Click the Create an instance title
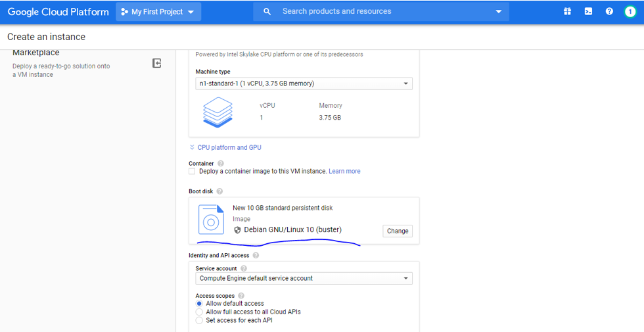The width and height of the screenshot is (644, 332). (x=47, y=37)
